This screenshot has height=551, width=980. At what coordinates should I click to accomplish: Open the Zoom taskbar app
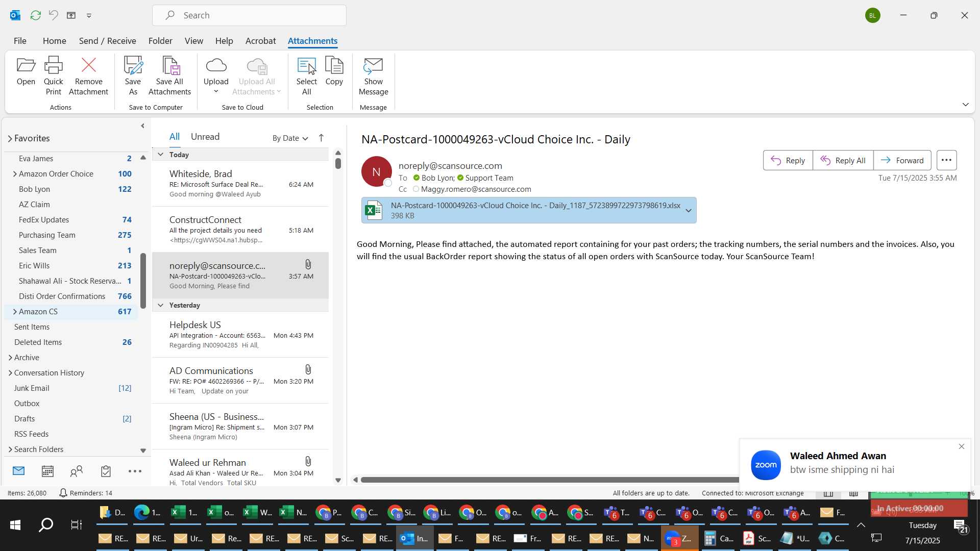coord(679,538)
